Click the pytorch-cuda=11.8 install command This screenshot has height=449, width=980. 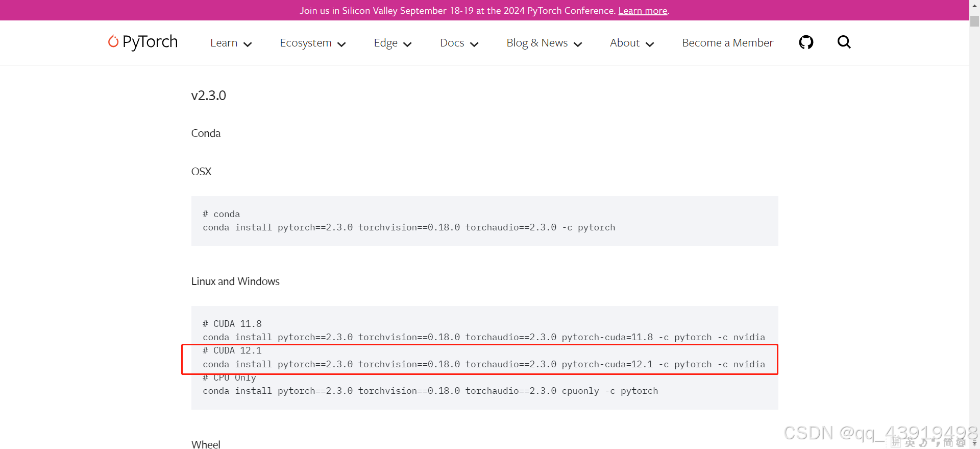coord(484,338)
